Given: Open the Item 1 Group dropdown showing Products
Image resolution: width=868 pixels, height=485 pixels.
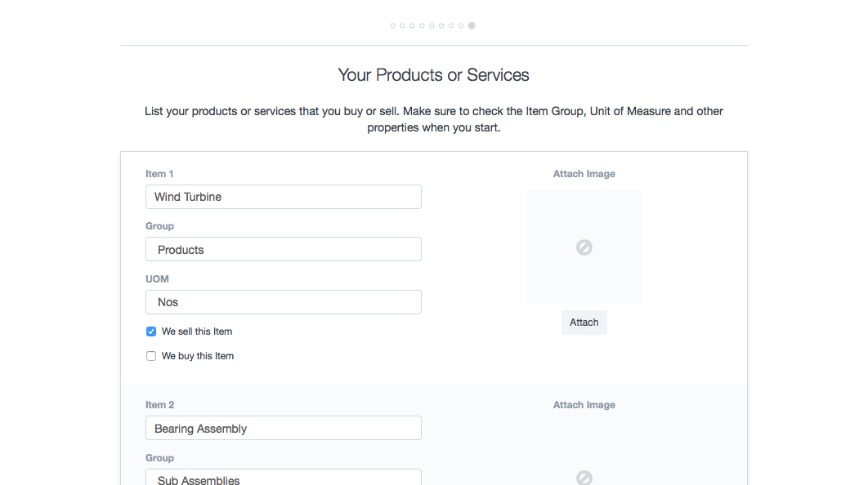Looking at the screenshot, I should point(283,250).
